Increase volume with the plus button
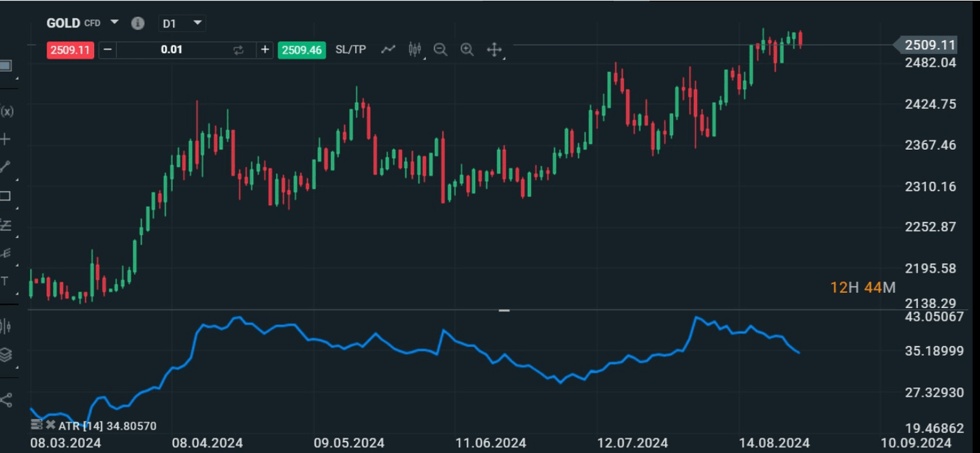 click(265, 50)
